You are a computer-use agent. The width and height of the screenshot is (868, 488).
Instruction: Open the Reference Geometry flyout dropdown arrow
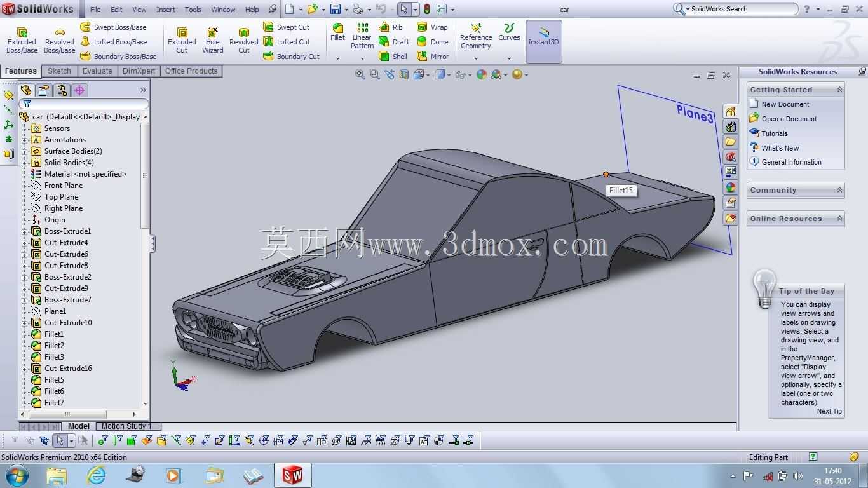coord(475,58)
